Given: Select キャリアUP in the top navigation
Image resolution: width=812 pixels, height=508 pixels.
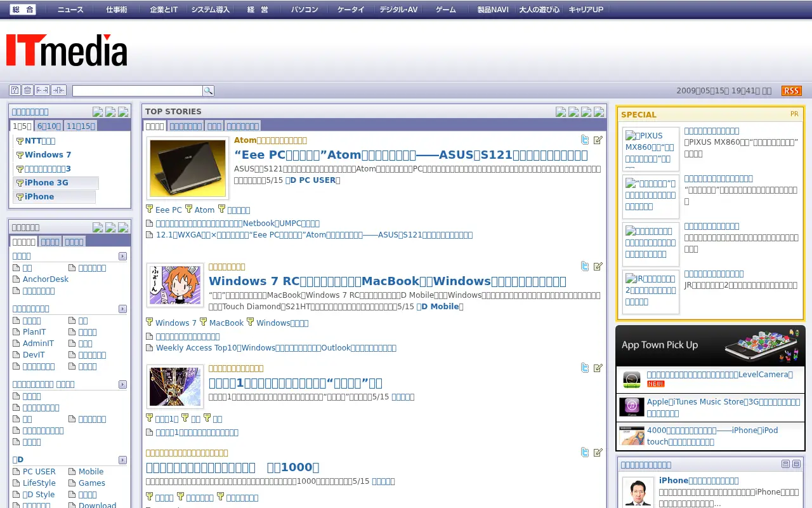Looking at the screenshot, I should [x=586, y=10].
